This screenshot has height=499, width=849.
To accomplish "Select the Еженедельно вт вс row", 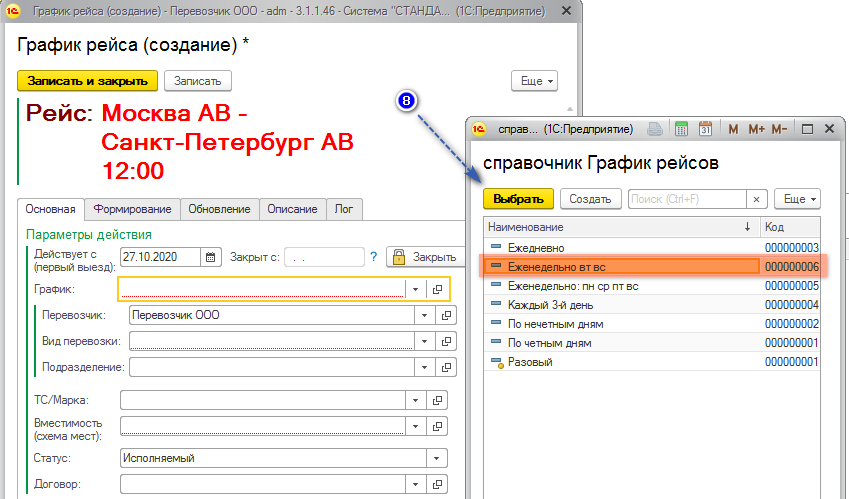I will pos(620,267).
